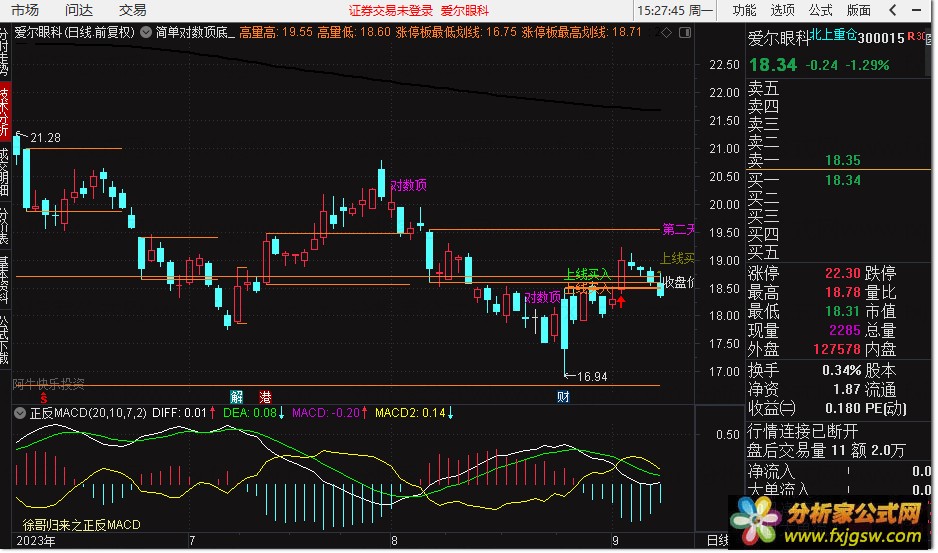Toggle the side panel layout icon
This screenshot has width=938, height=553.
pos(685,32)
